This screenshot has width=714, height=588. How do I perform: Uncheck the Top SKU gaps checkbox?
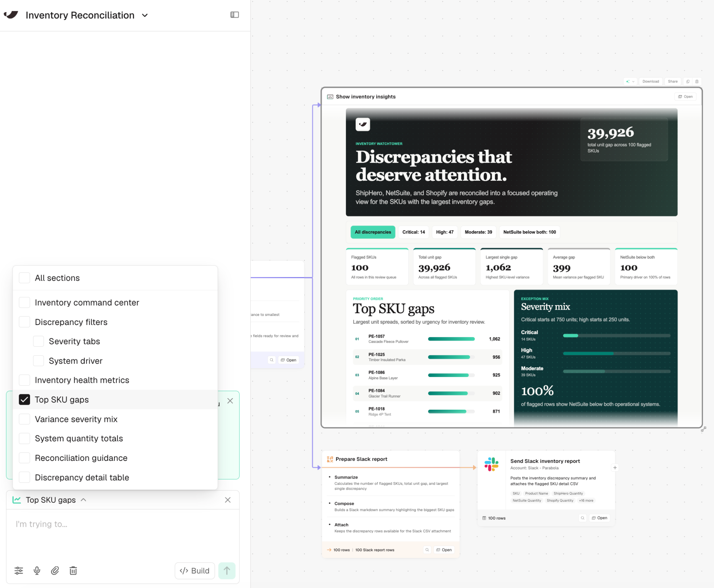pos(24,400)
